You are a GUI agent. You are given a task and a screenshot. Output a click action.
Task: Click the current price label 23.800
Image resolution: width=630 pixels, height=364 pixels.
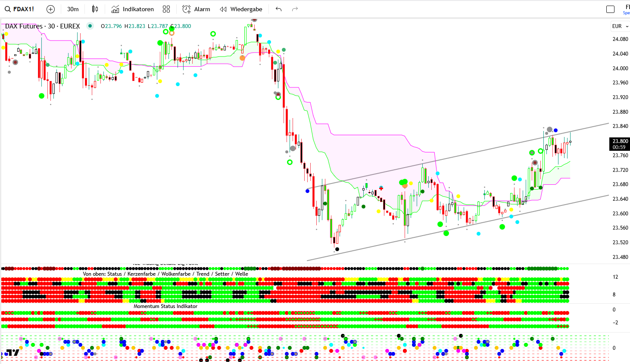coord(620,141)
